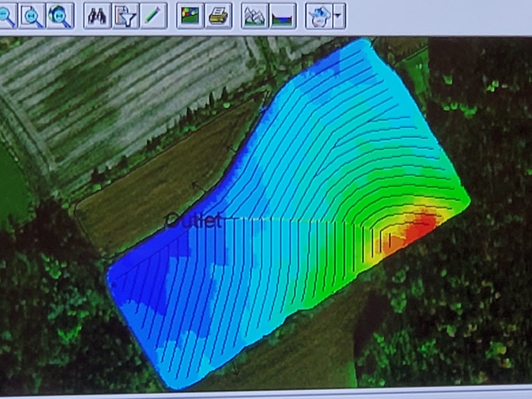Select the zoom out magnifier tool
Screen dimensions: 532x399
tap(7, 14)
